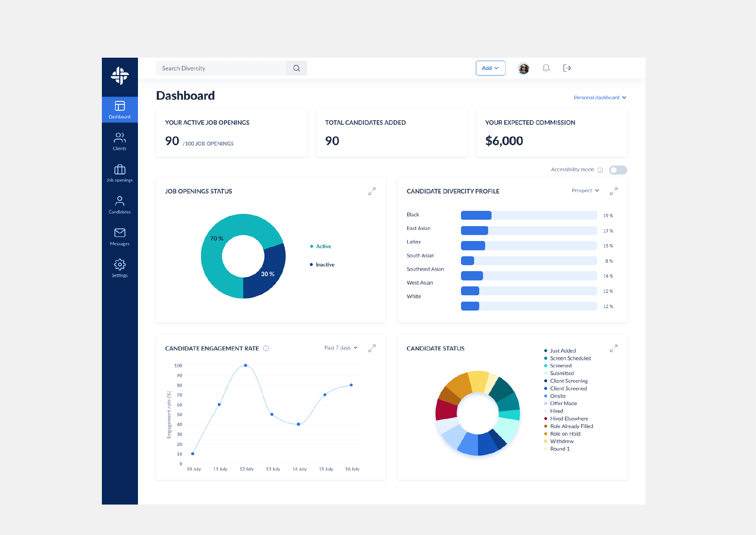Screen dimensions: 756x535
Task: Open Messages from the sidebar
Action: coord(120,237)
